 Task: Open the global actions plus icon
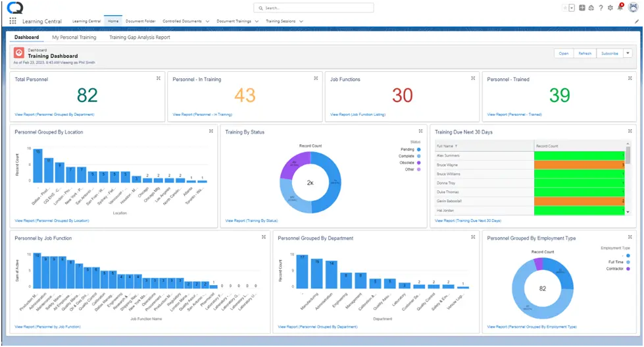pos(582,8)
